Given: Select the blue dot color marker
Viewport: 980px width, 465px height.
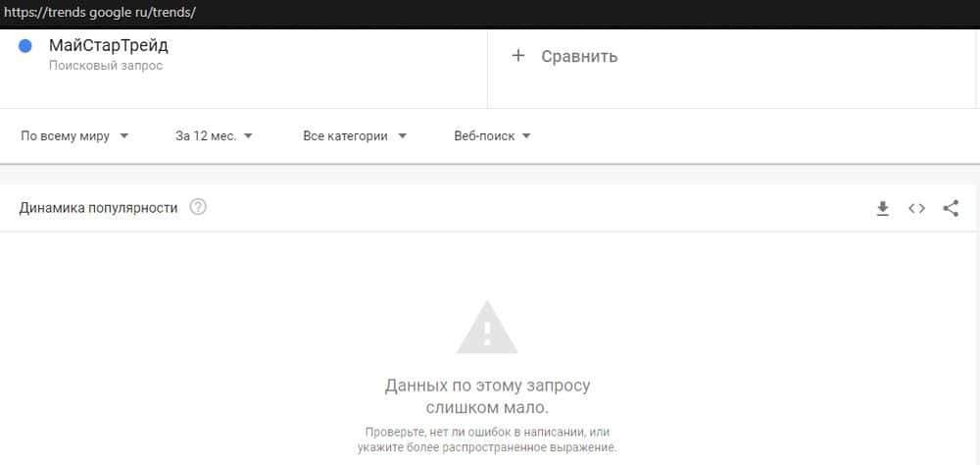Looking at the screenshot, I should (x=25, y=46).
